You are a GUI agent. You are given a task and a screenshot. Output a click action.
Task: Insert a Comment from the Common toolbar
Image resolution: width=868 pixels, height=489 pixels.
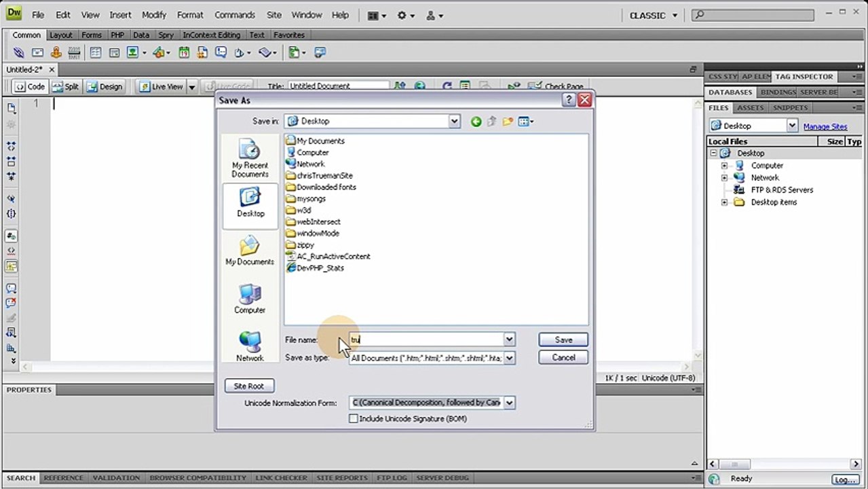221,52
